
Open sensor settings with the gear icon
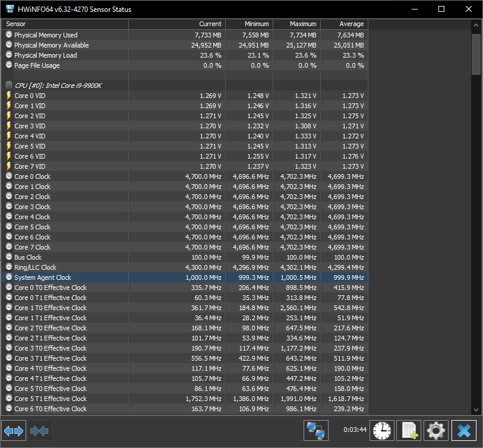pyautogui.click(x=436, y=430)
